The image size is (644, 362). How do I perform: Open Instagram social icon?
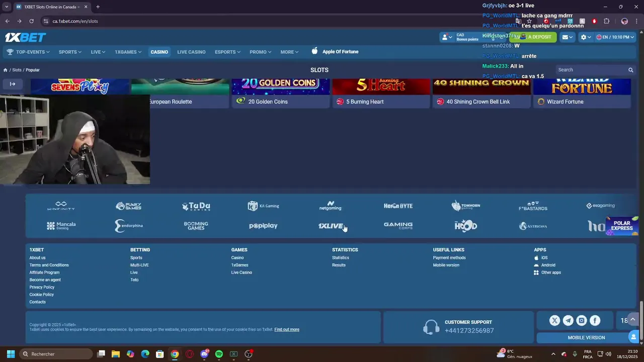click(582, 320)
